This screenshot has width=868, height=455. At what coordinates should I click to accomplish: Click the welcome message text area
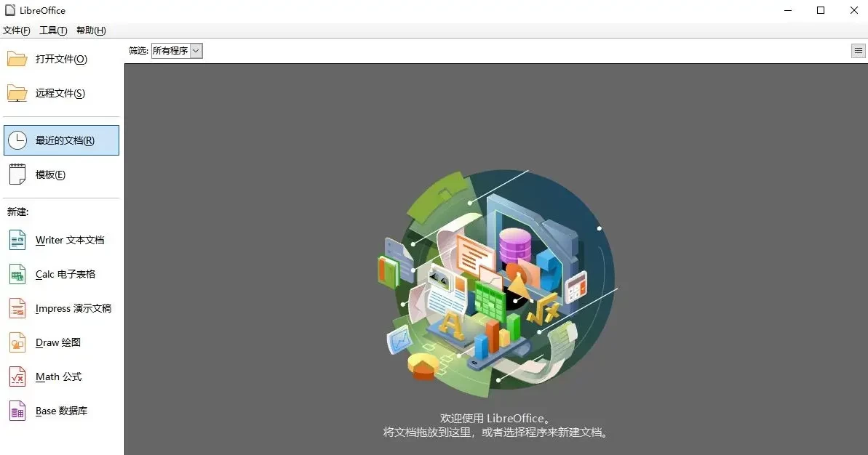497,425
